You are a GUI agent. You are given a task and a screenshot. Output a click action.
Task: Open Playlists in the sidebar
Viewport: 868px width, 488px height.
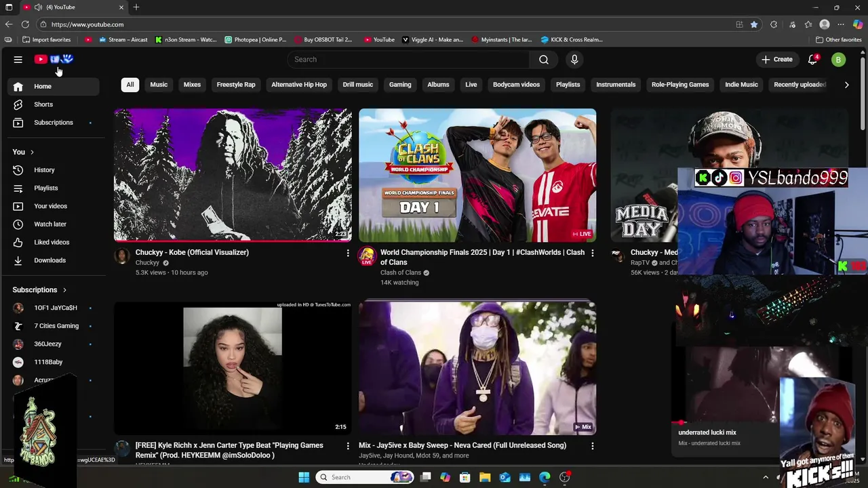tap(53, 188)
